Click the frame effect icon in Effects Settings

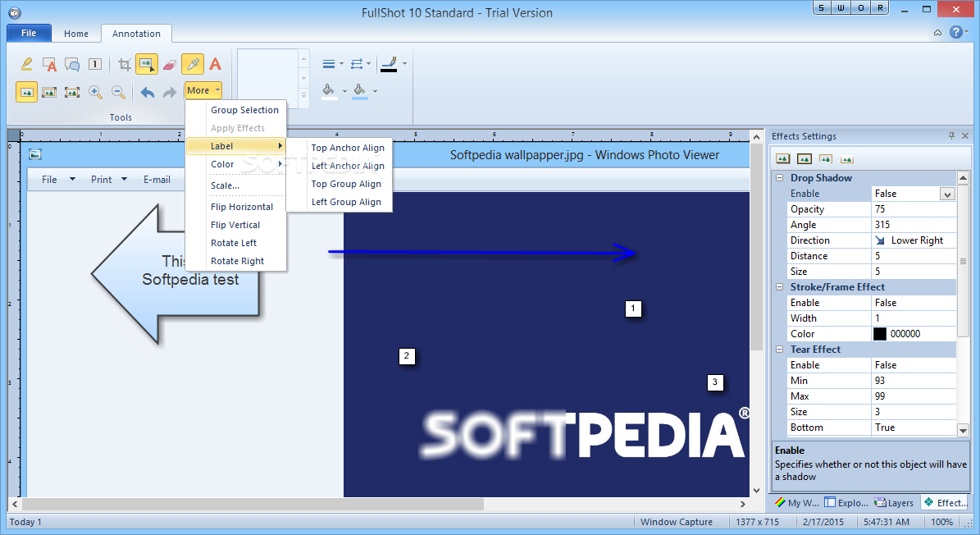click(805, 158)
